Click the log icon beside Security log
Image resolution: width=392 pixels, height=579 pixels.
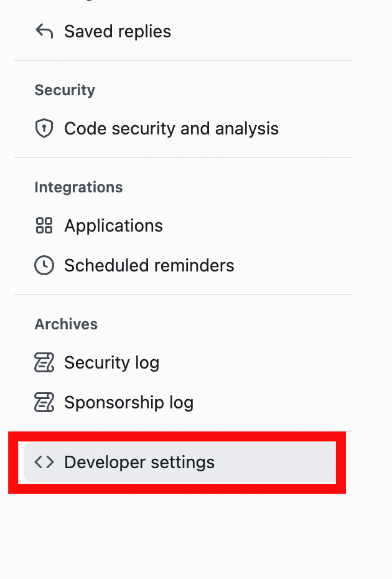pos(44,362)
